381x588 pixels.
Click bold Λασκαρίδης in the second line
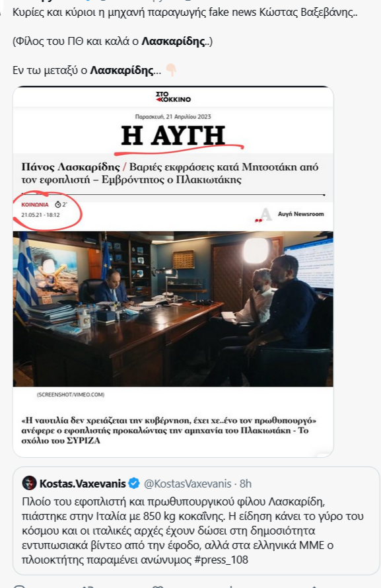[173, 41]
